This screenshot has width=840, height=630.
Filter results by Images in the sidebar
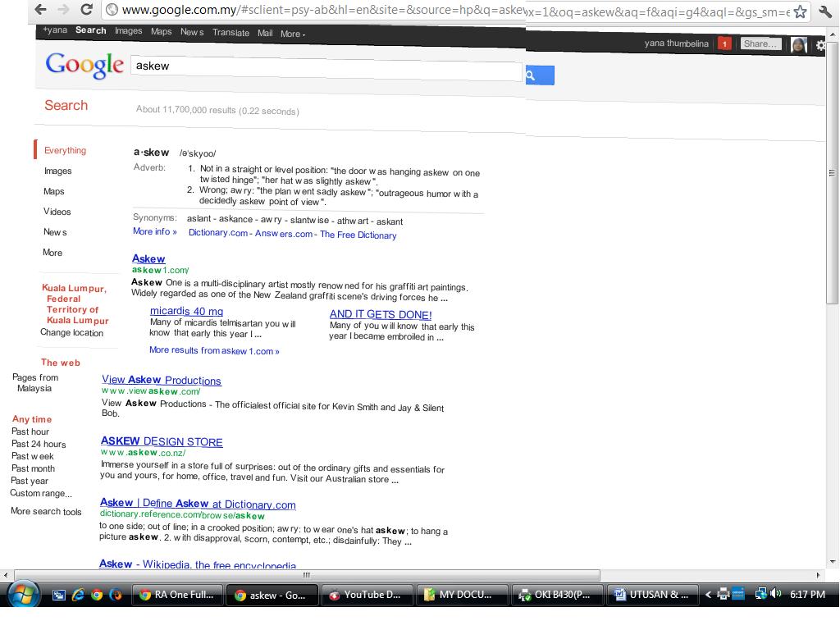coord(58,171)
